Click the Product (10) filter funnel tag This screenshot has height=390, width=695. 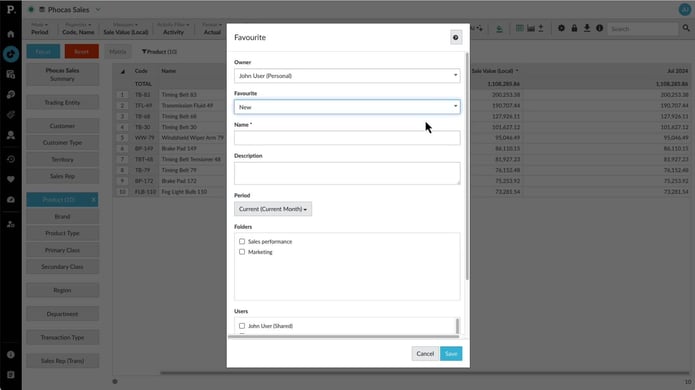coord(159,52)
